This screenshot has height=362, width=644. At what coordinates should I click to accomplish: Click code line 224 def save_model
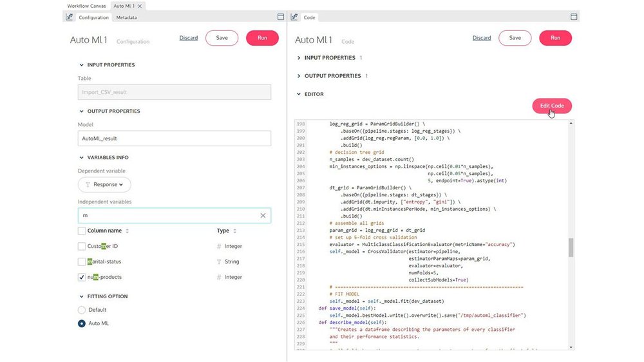[347, 308]
